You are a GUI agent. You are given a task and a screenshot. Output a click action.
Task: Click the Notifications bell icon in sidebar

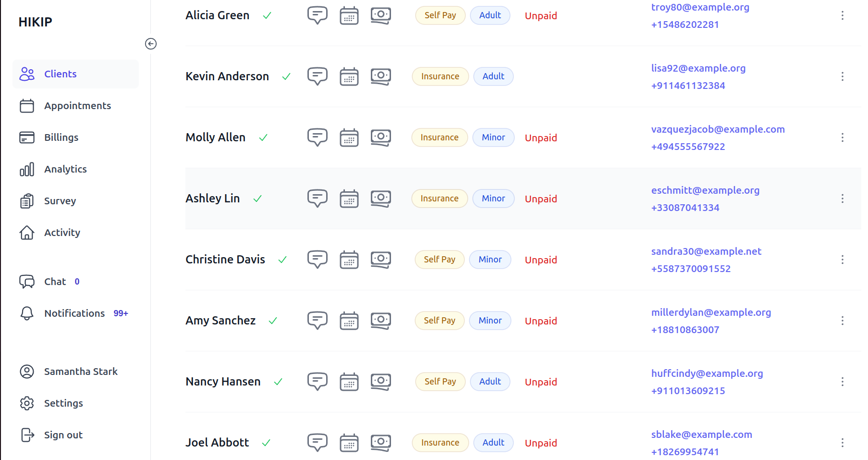pos(27,313)
